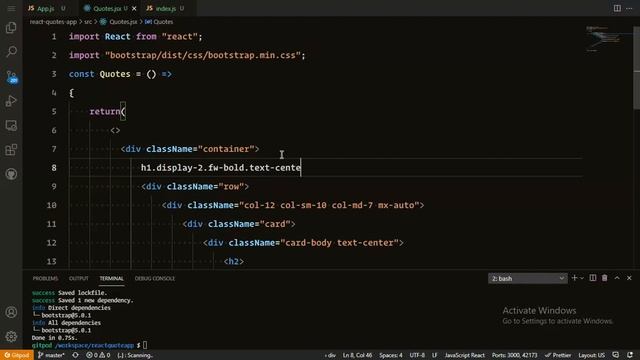Change end of line sequence LF
Screen dimensions: 640x360
tap(434, 355)
